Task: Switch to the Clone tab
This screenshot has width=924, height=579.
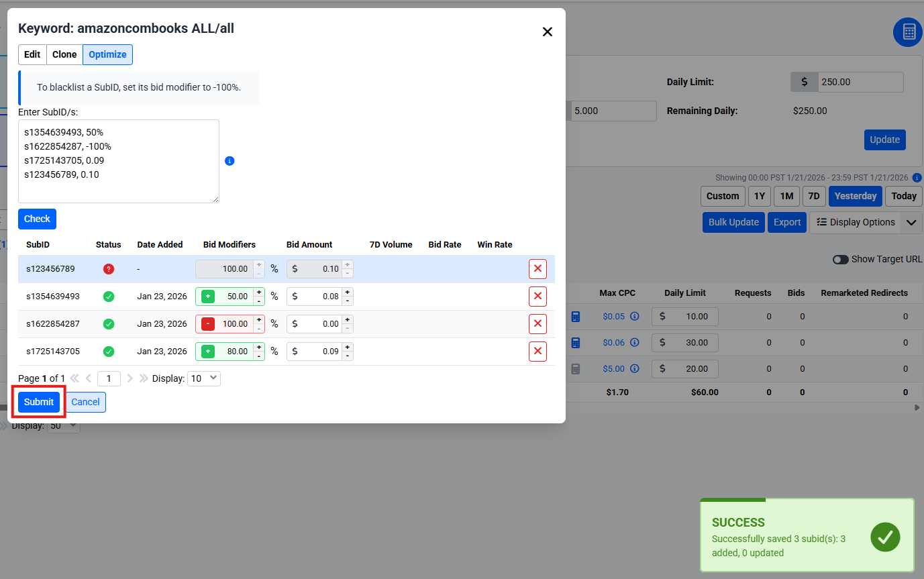Action: pos(64,54)
